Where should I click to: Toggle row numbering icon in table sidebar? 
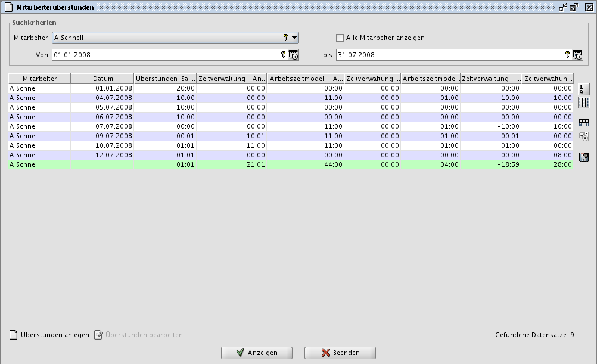(583, 89)
